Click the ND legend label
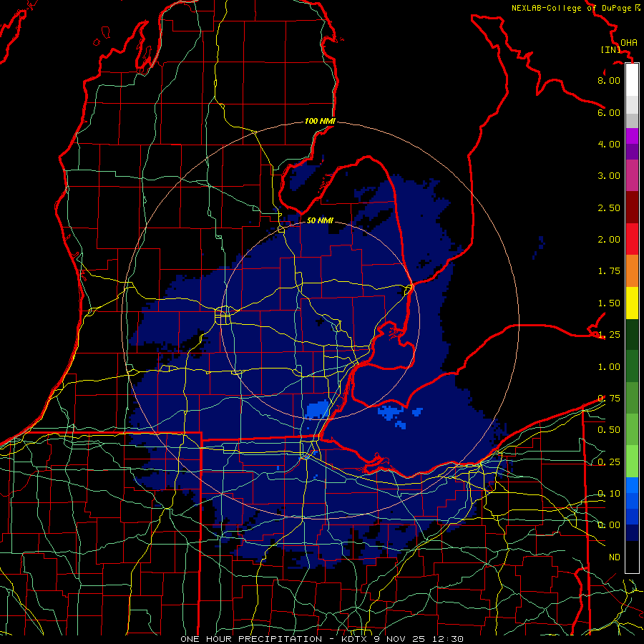This screenshot has height=644, width=644. [615, 557]
